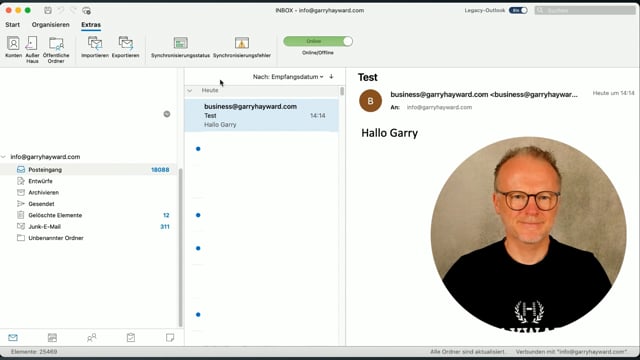Image resolution: width=640 pixels, height=360 pixels.
Task: Click the sender address in reading pane header
Action: click(484, 94)
